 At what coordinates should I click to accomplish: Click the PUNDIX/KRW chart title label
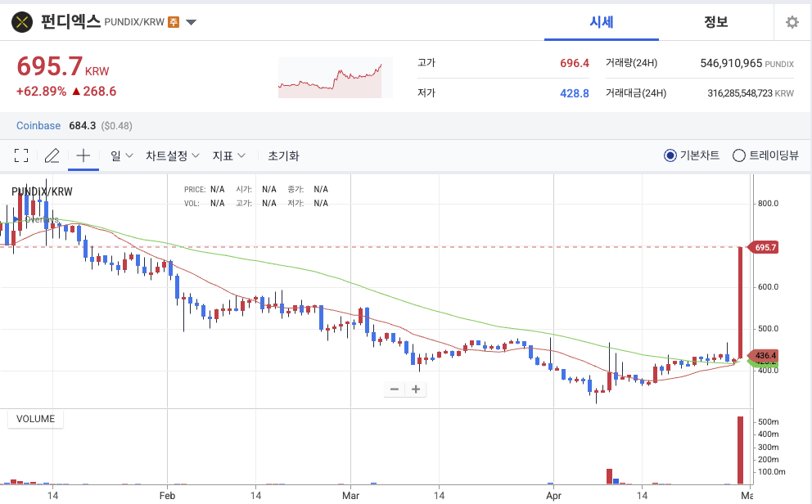(x=42, y=191)
